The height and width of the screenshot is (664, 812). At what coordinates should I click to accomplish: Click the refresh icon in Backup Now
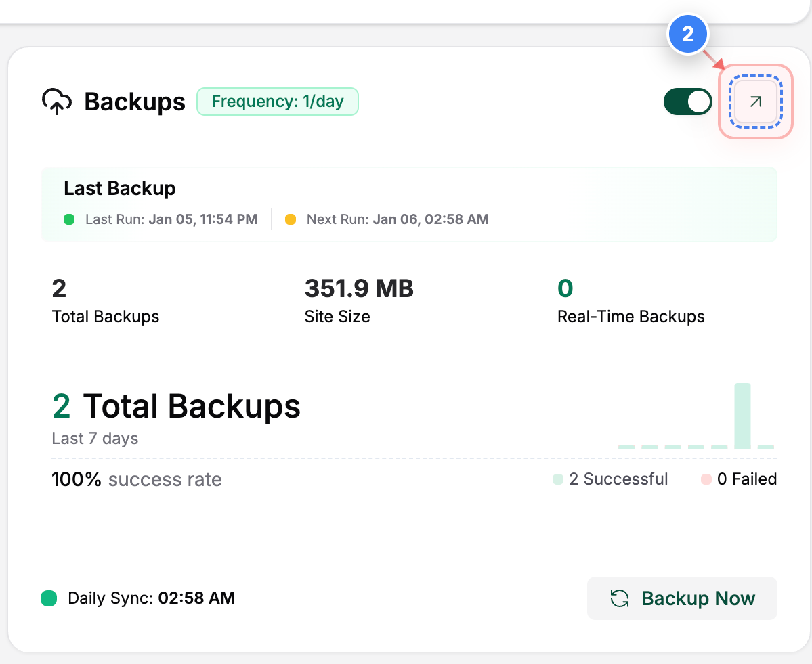pyautogui.click(x=620, y=598)
